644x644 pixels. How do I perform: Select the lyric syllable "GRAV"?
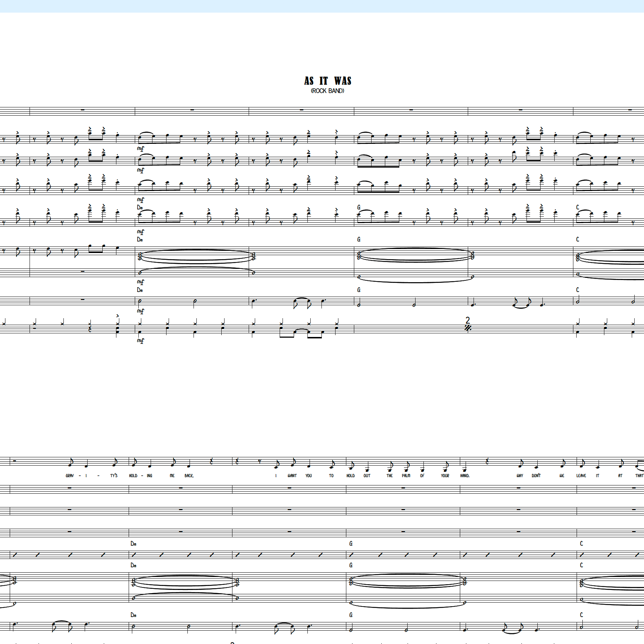coord(70,476)
